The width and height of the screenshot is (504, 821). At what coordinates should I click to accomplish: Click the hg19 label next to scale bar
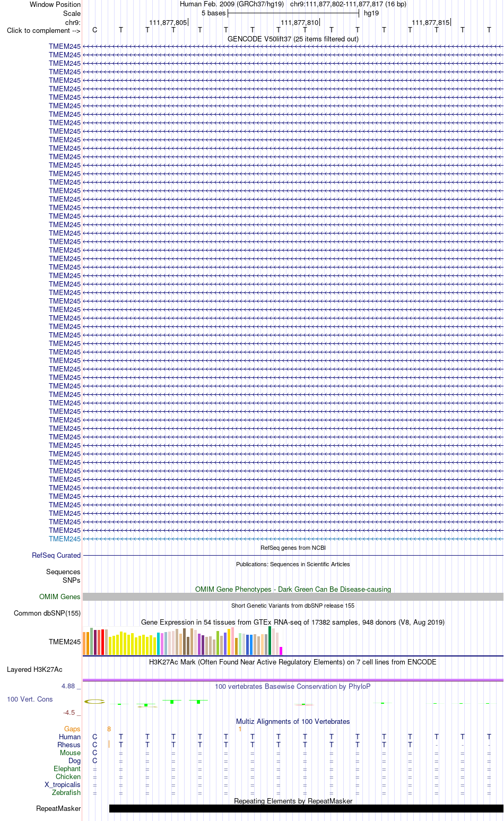(x=371, y=13)
